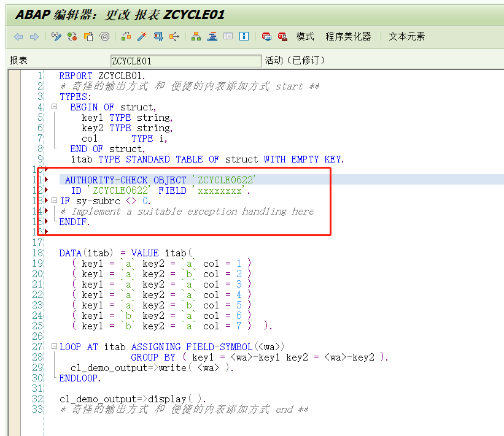Image resolution: width=504 pixels, height=436 pixels.
Task: Collapse the LOOP AT itab block
Action: (54, 346)
